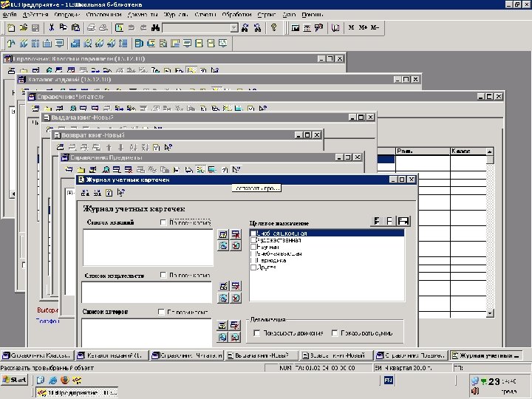This screenshot has height=399, width=532.
Task: Click scroll-up arrow of Читатели table scrollbar
Action: [x=490, y=151]
